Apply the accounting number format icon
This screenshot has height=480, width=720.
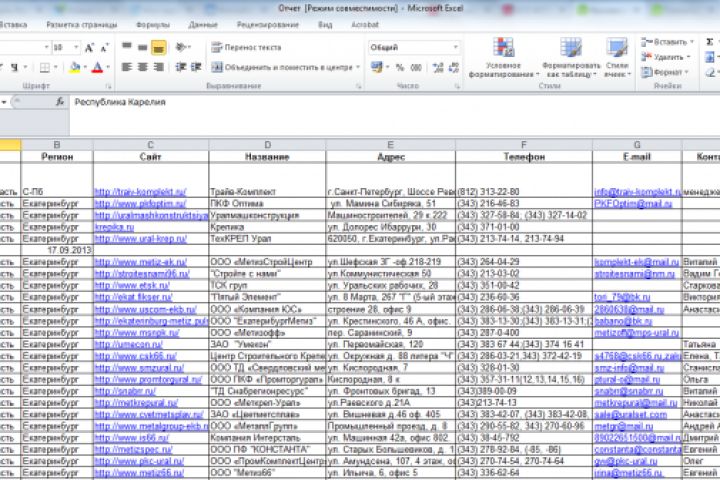coord(377,68)
